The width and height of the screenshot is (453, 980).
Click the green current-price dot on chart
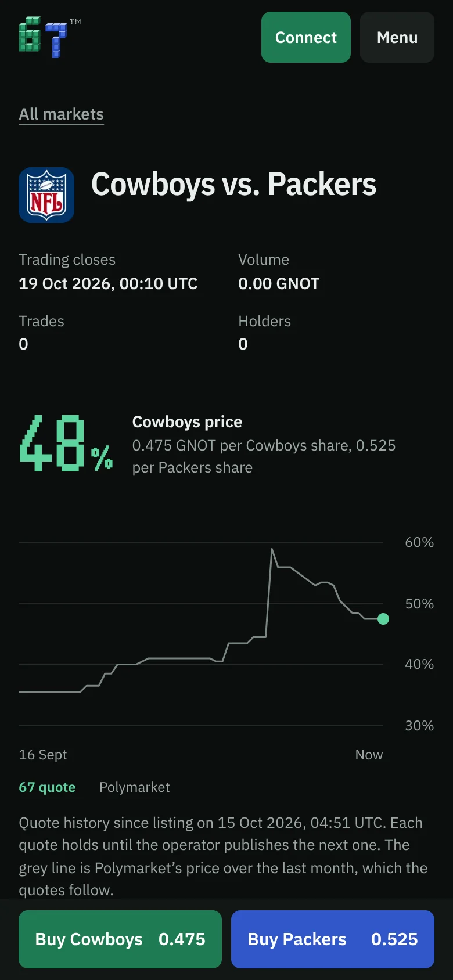[x=383, y=619]
